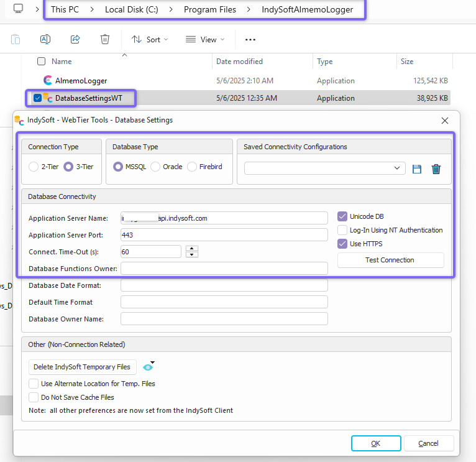
Task: Open the View dropdown menu
Action: click(205, 39)
